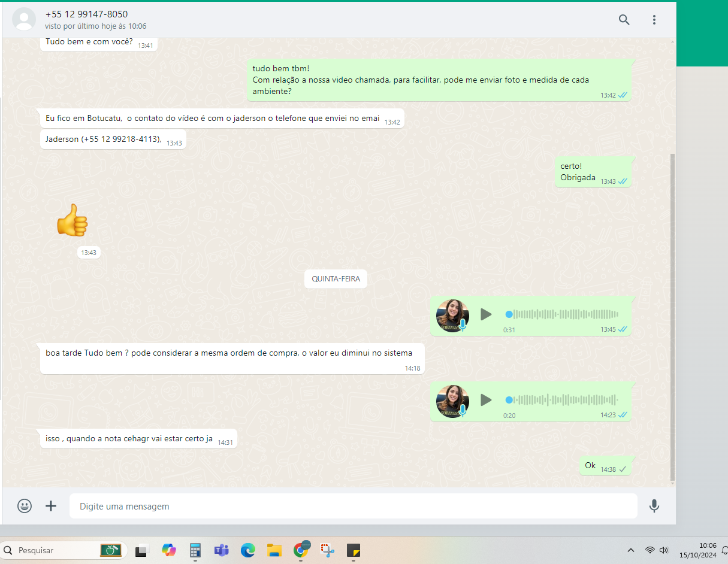Open Microsoft Edge from taskbar
Viewport: 728px width, 564px height.
pos(248,550)
